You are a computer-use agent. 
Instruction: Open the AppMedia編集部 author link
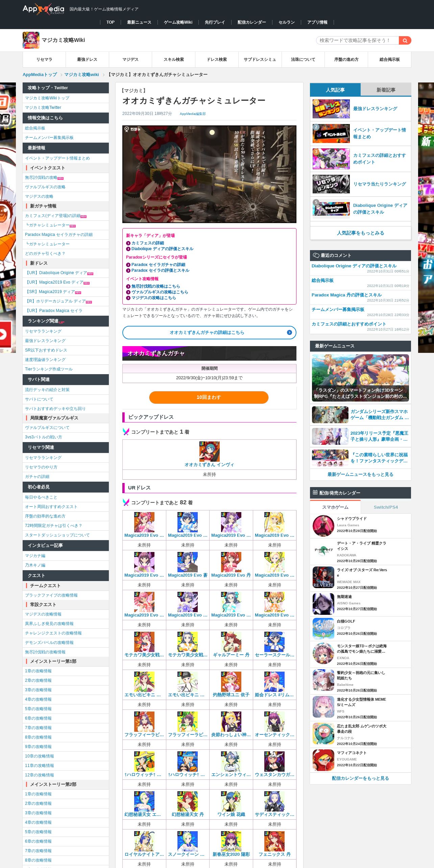(x=193, y=114)
